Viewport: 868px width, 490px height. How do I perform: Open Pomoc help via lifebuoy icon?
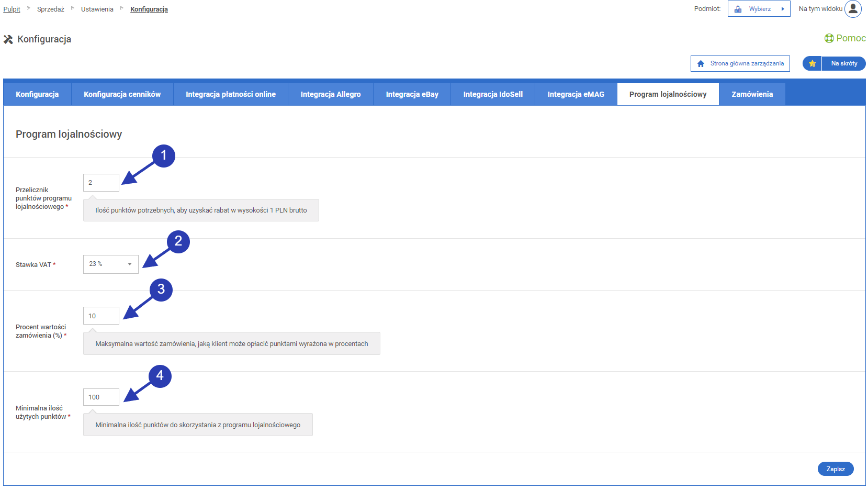point(829,38)
